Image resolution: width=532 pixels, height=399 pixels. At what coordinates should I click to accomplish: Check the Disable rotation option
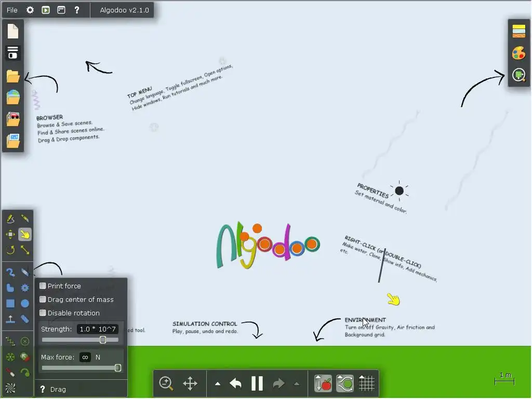(x=43, y=313)
